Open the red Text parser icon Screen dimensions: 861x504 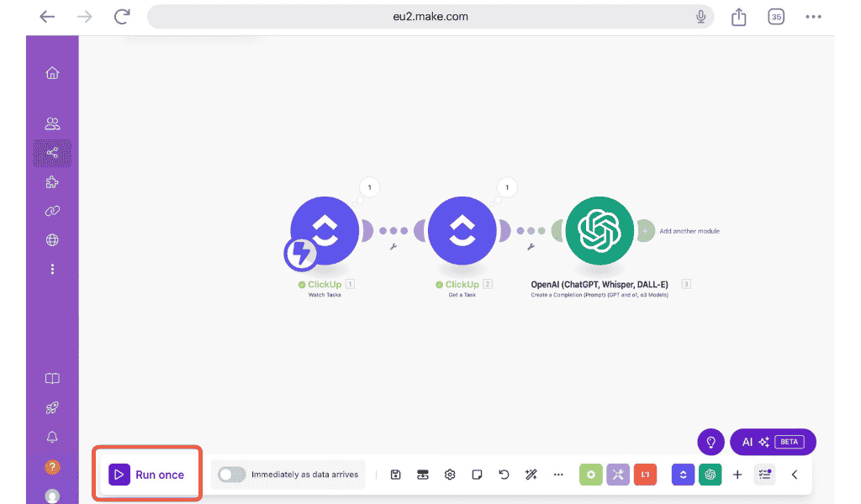[645, 475]
